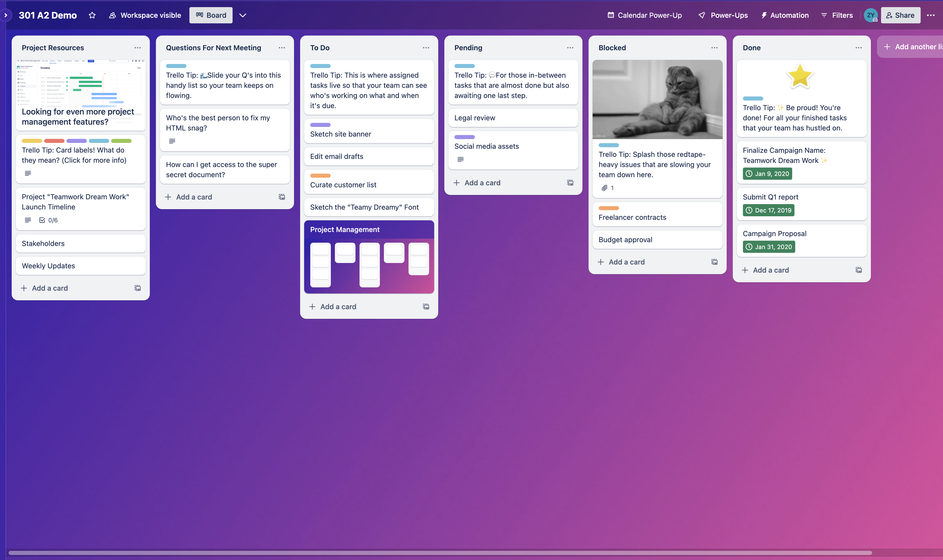This screenshot has width=943, height=560.
Task: Toggle the Jan 9, 2020 due date badge
Action: [x=767, y=174]
